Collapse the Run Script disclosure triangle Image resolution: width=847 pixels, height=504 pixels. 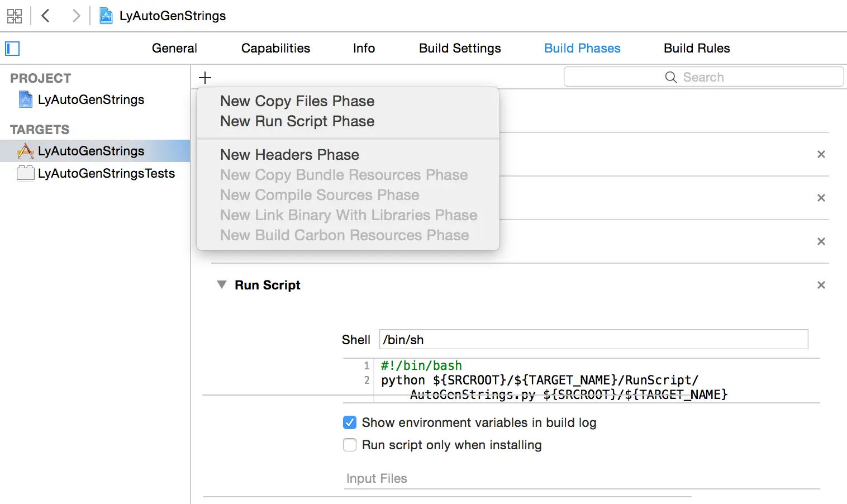click(222, 285)
